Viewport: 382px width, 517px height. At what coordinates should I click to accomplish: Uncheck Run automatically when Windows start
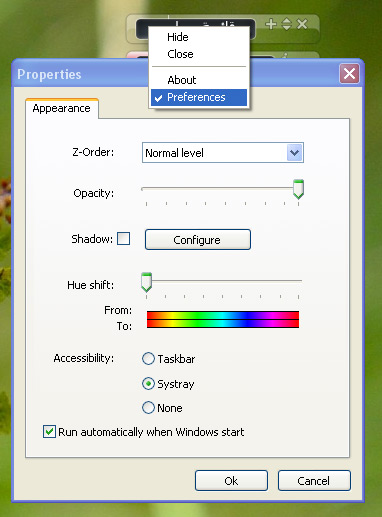pyautogui.click(x=143, y=432)
